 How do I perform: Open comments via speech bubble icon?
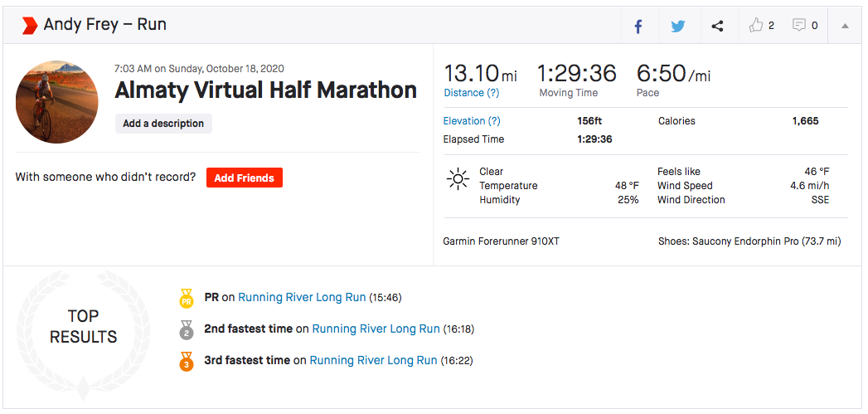point(799,26)
